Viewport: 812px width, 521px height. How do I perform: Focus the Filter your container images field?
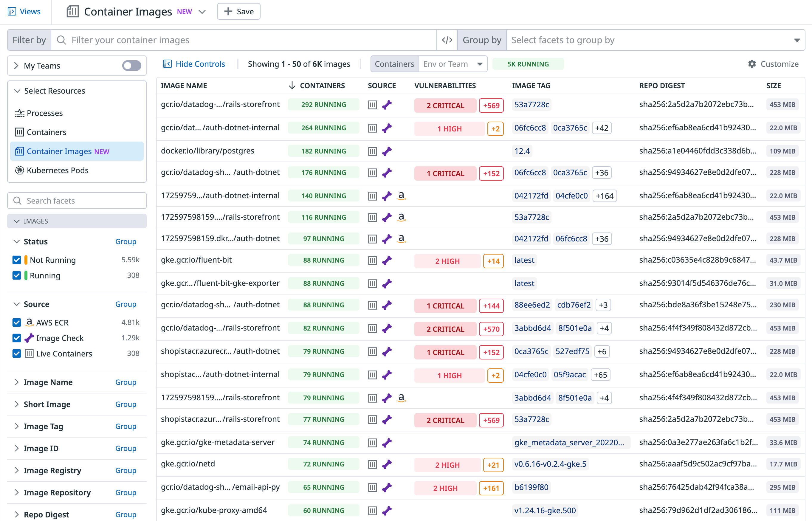tap(244, 40)
